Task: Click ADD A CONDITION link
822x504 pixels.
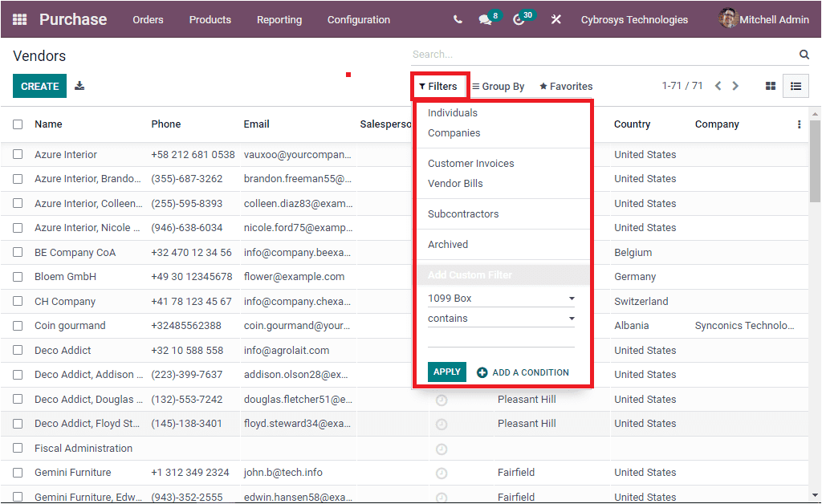Action: point(523,372)
